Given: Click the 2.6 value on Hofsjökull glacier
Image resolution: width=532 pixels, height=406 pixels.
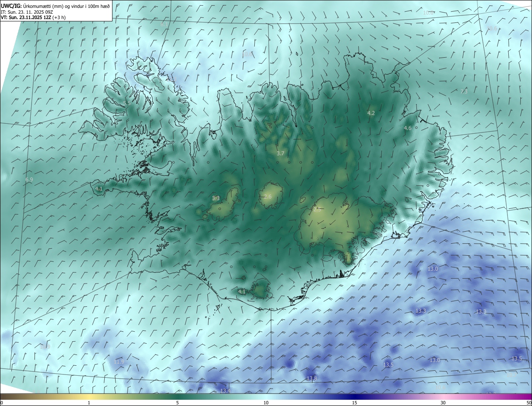Looking at the screenshot, I should (x=268, y=196).
